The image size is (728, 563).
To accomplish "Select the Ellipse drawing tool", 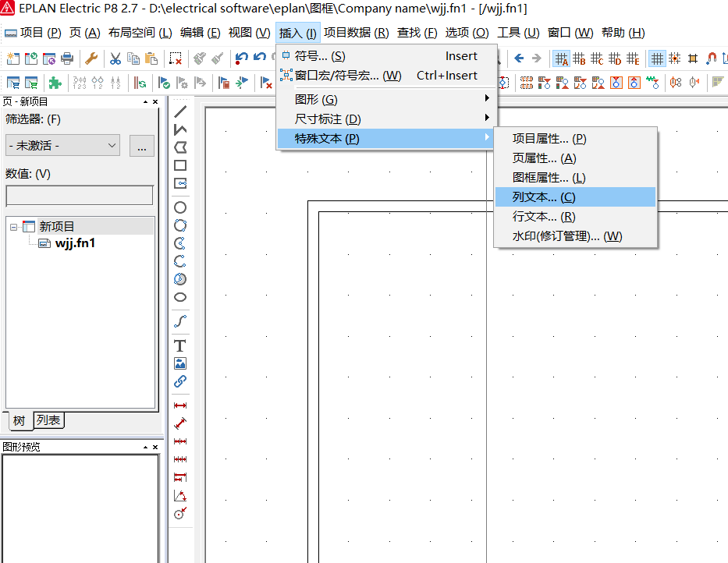I will coord(180,297).
